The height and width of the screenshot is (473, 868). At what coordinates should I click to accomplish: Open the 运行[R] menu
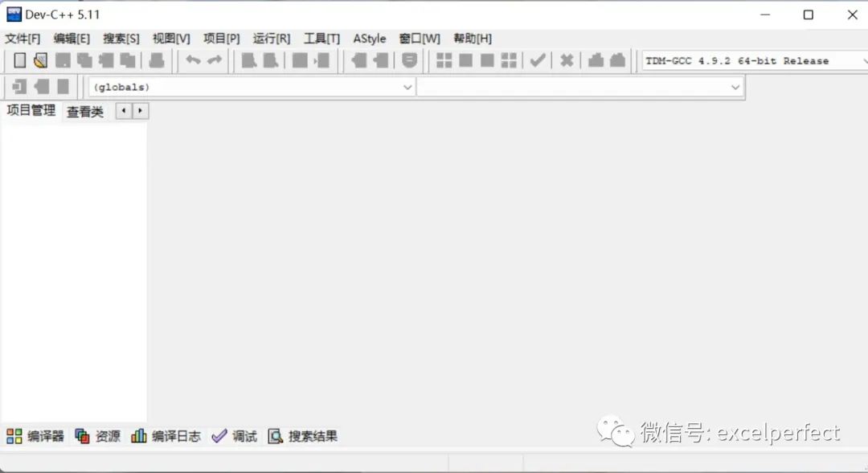coord(272,39)
